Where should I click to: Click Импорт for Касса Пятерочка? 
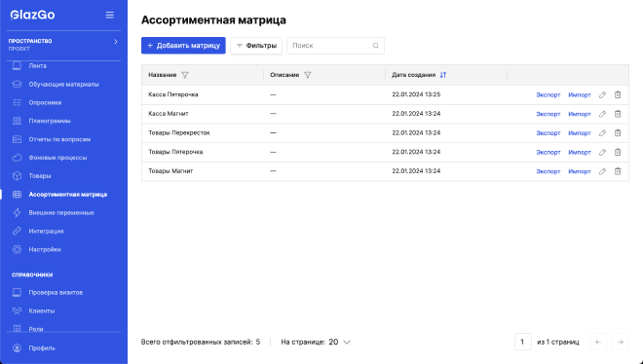580,95
